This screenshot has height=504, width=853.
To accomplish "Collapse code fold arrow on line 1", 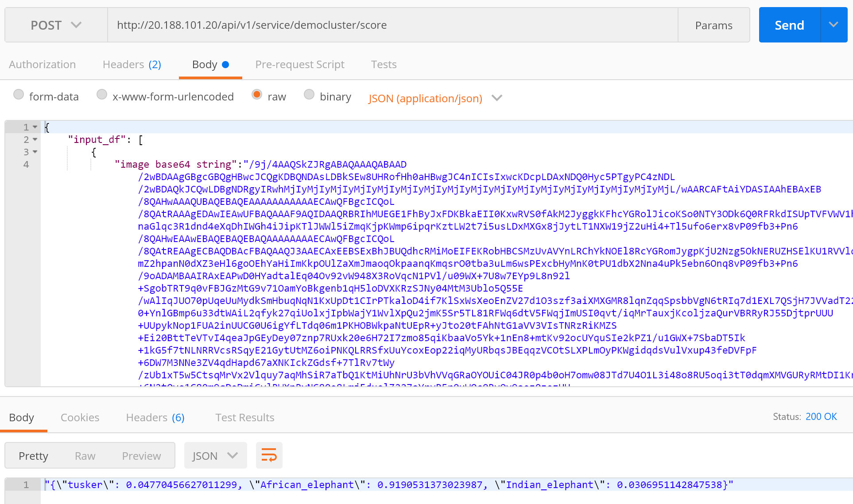I will click(x=35, y=127).
